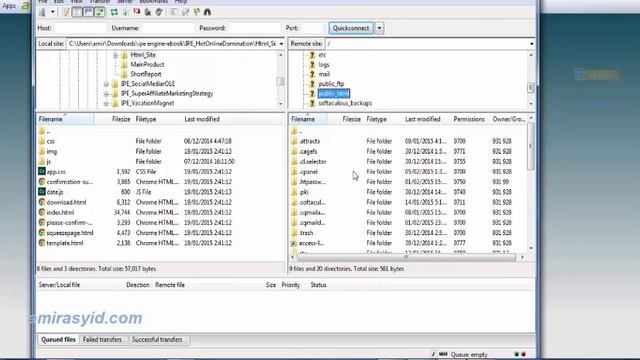Screen dimensions: 640x360
Task: Toggle processing of the transfer queue
Action: [126, 12]
